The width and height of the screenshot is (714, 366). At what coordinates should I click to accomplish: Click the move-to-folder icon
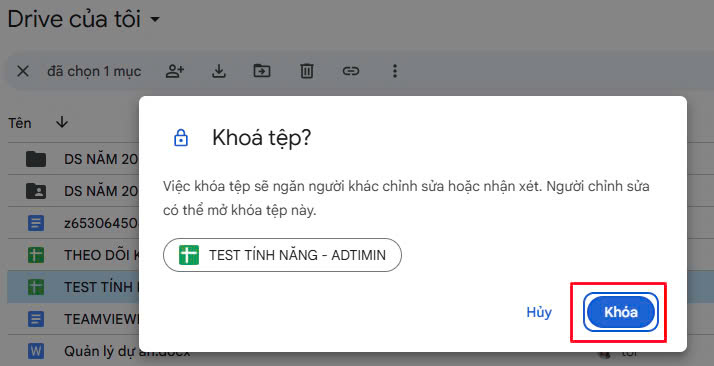point(262,71)
